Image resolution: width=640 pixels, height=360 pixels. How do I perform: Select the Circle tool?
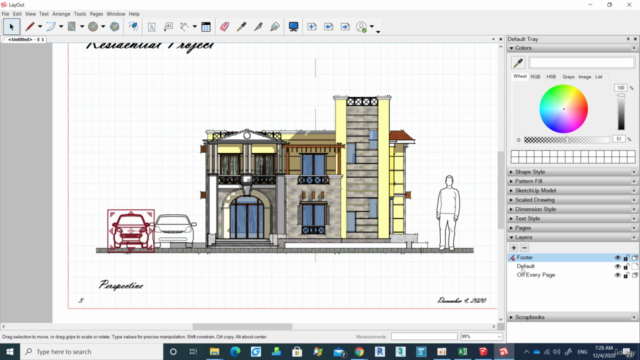pyautogui.click(x=93, y=27)
